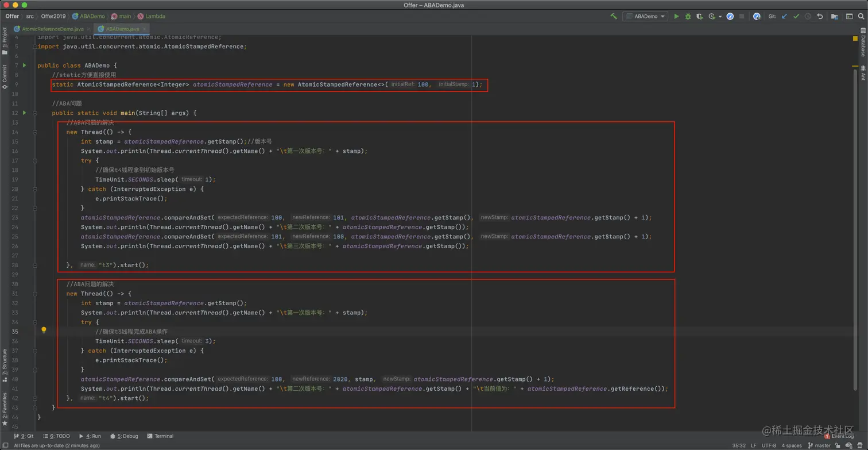Click Git Update Project blue arrow

(784, 16)
